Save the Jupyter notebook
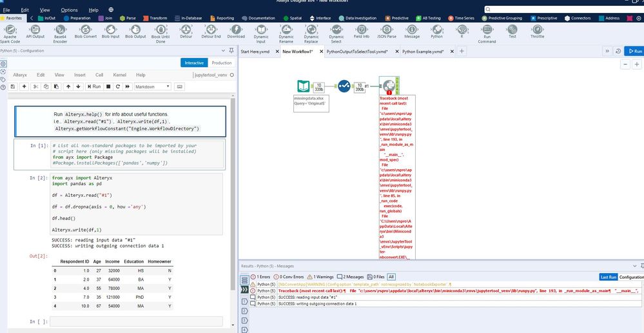Viewport: 644px width, 333px height. coord(13,86)
